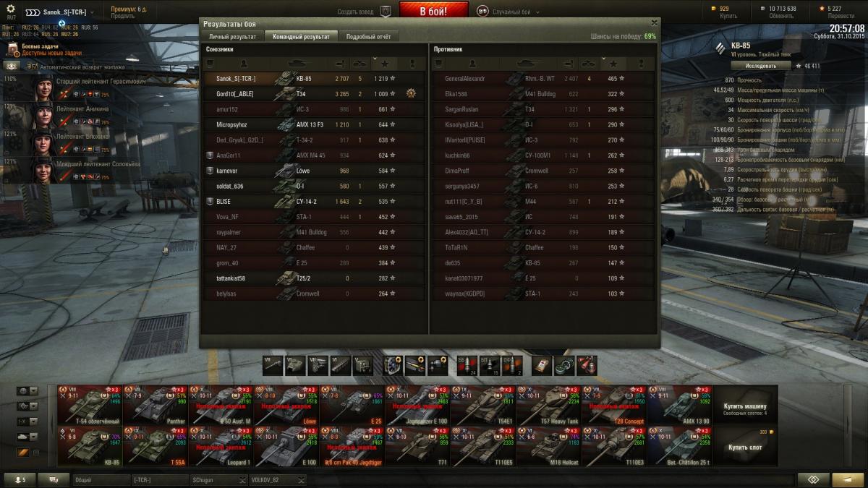868x488 pixels.
Task: Sort allies by experience star column
Action: (384, 64)
